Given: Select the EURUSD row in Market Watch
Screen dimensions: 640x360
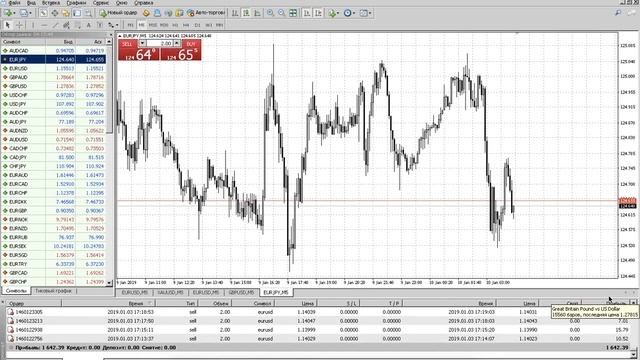Looking at the screenshot, I should pyautogui.click(x=53, y=69).
